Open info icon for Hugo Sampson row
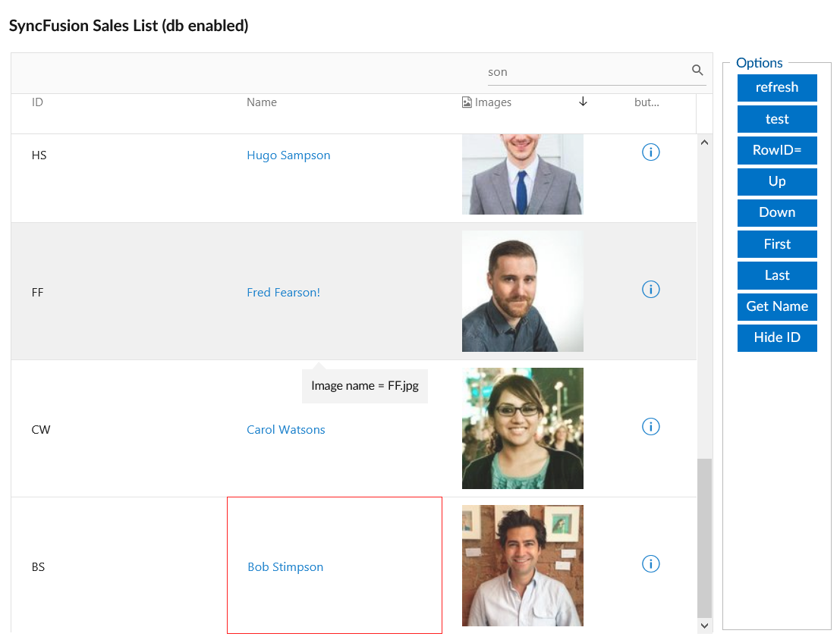 pyautogui.click(x=650, y=152)
